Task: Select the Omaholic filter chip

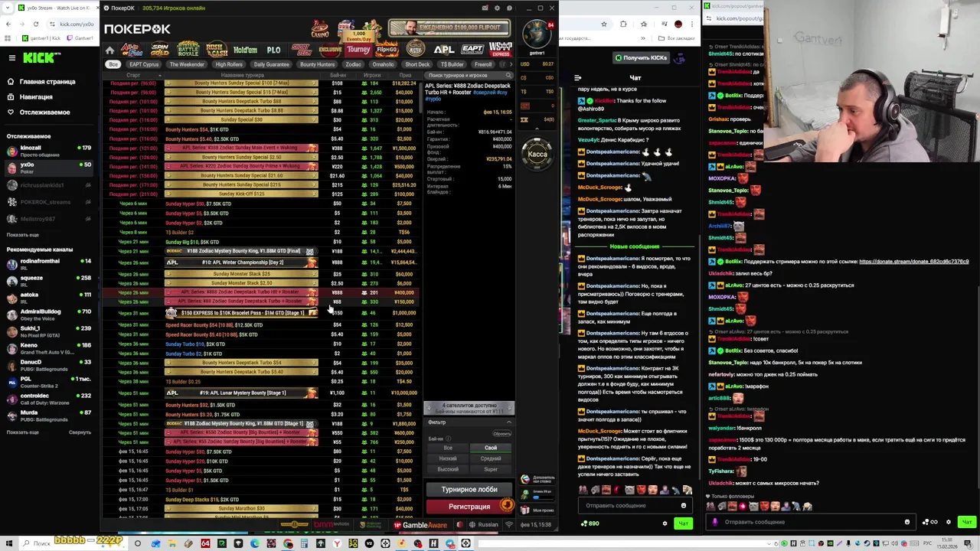Action: click(x=383, y=65)
